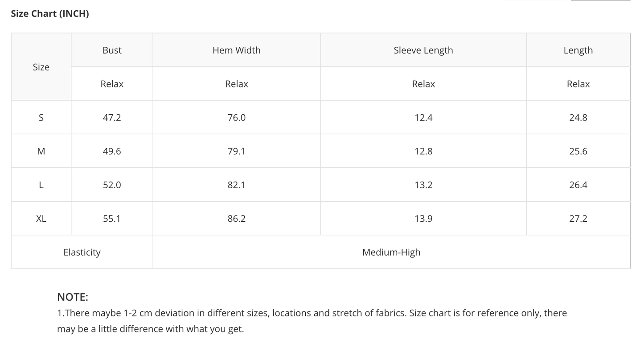Click the 13.2 sleeve length value
This screenshot has height=340, width=644.
click(423, 185)
